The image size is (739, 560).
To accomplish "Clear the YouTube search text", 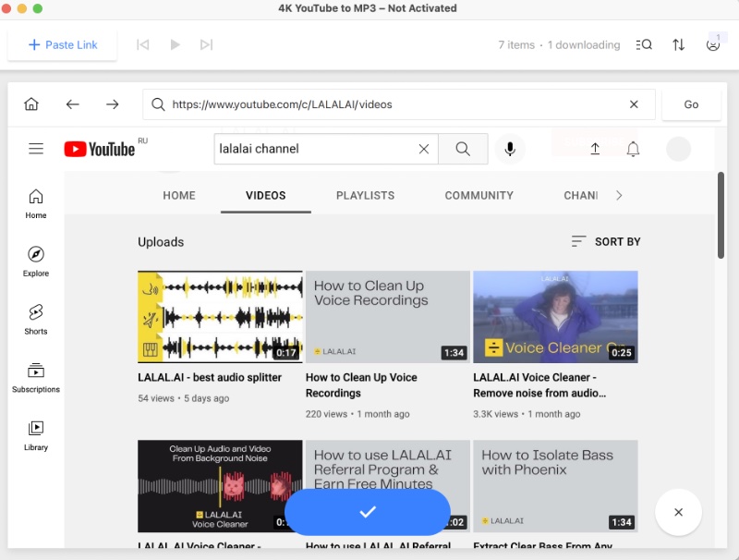I will point(424,149).
